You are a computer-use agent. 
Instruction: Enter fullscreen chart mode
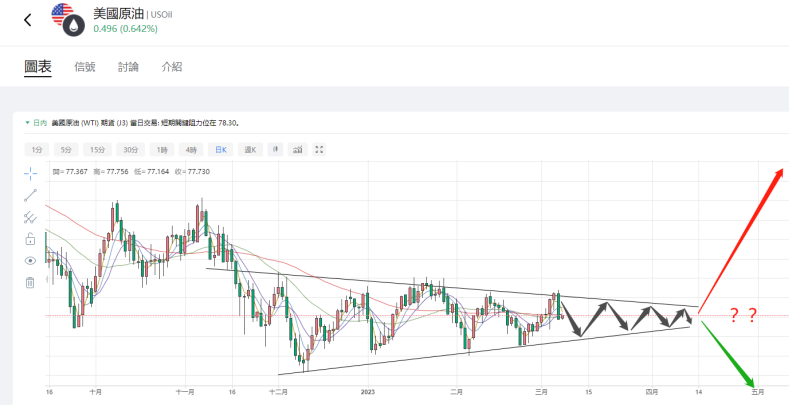point(319,149)
